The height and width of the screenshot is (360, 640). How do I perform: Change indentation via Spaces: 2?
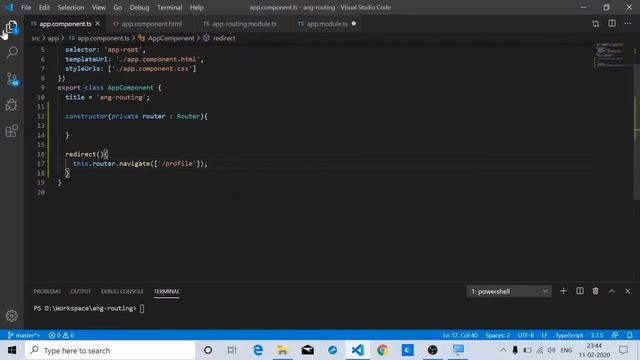tap(497, 335)
